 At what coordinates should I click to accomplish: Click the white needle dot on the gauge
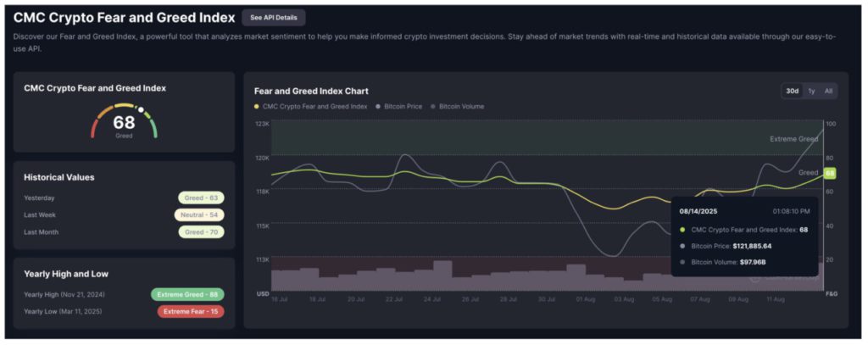[142, 109]
